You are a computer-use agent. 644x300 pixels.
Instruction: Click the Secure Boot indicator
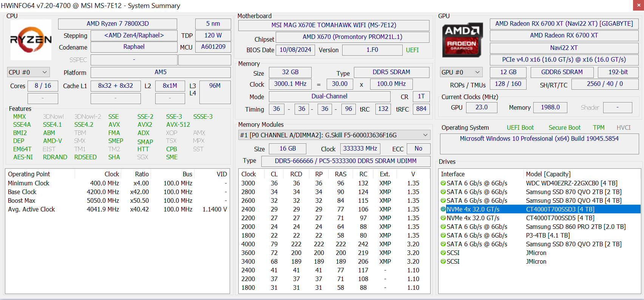click(565, 128)
